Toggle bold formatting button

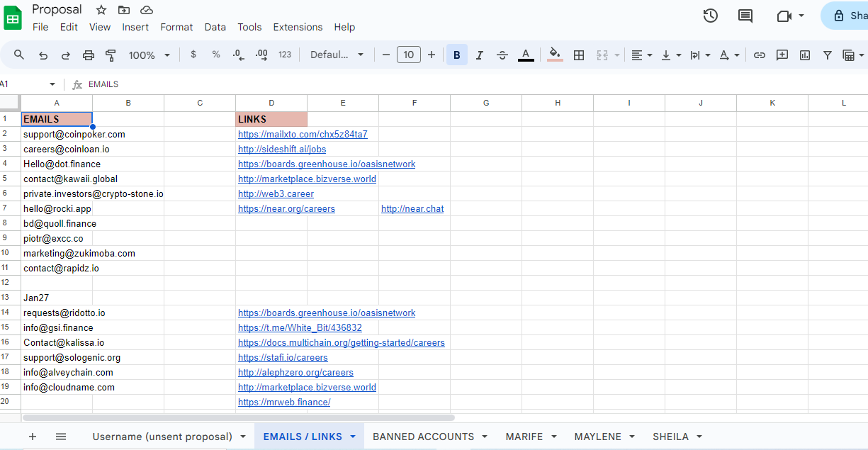tap(457, 55)
